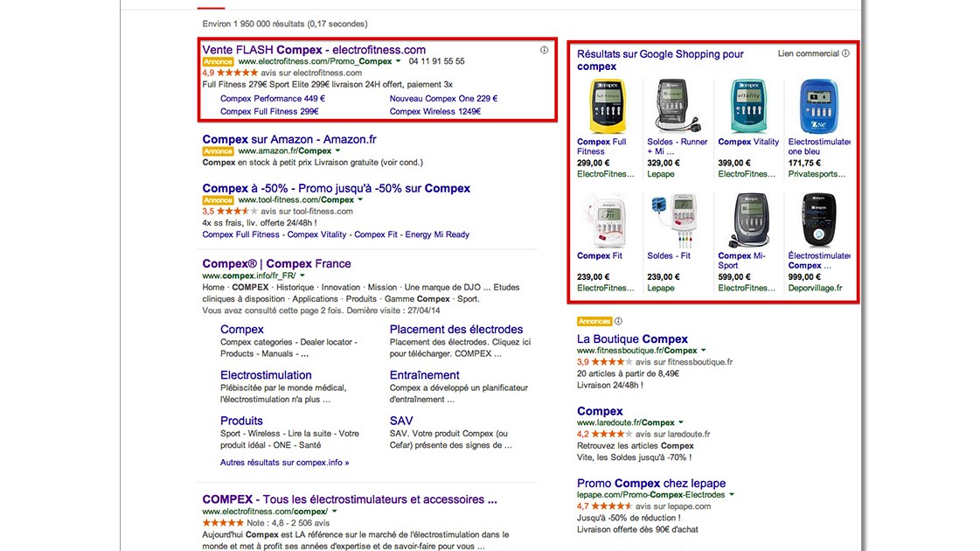Open teal Compex Vitality product image
980x551 pixels.
click(748, 107)
